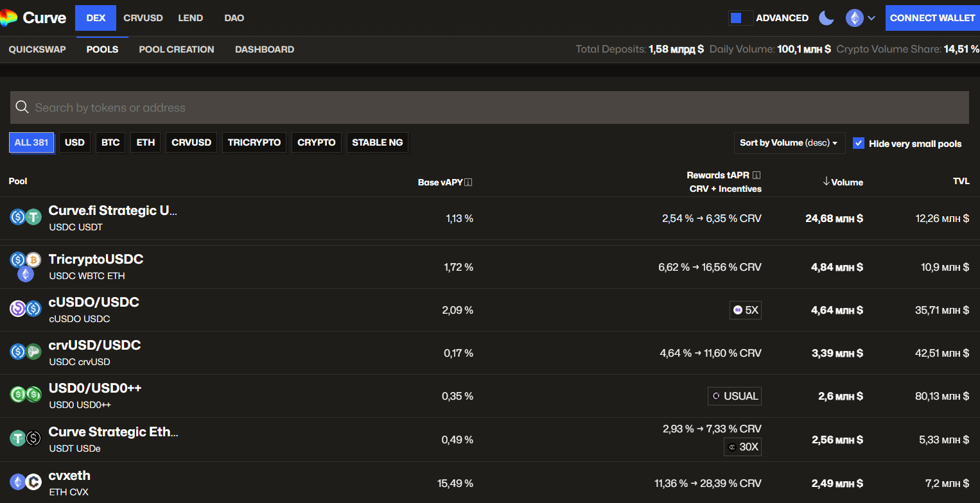This screenshot has width=980, height=503.
Task: Click the Curve logo icon
Action: tap(9, 18)
